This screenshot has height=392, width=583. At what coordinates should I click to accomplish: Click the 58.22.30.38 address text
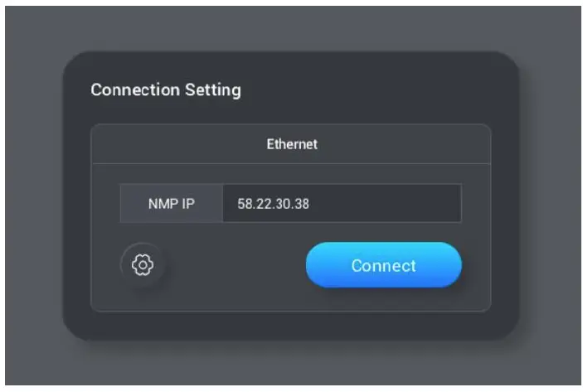tap(274, 203)
